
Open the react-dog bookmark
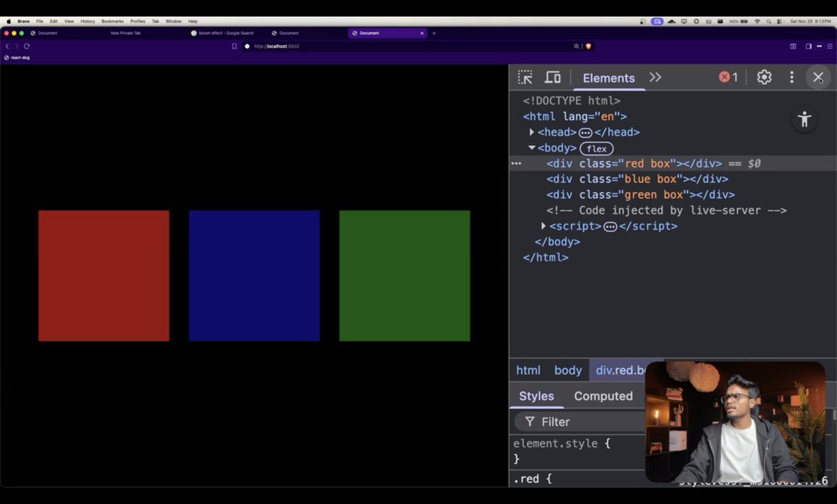(x=17, y=58)
